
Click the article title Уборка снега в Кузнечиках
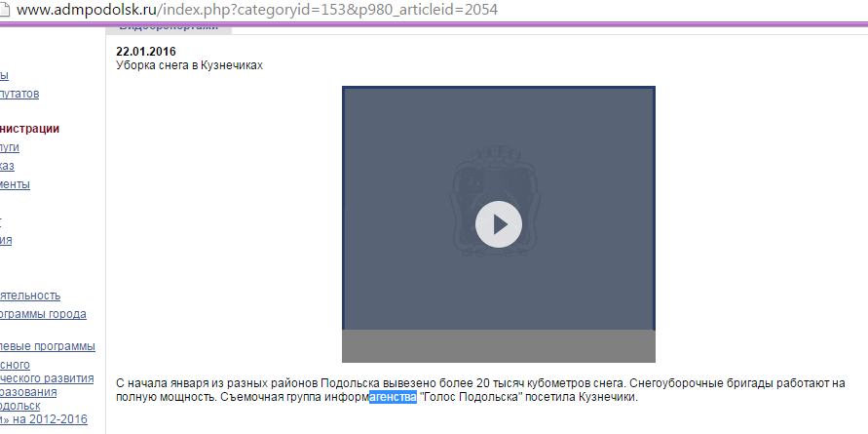189,65
